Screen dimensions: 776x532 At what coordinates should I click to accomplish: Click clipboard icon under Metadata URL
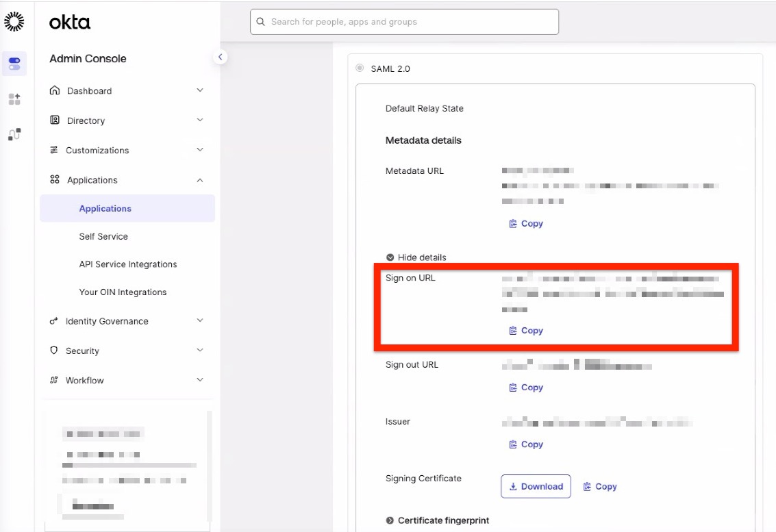[513, 224]
